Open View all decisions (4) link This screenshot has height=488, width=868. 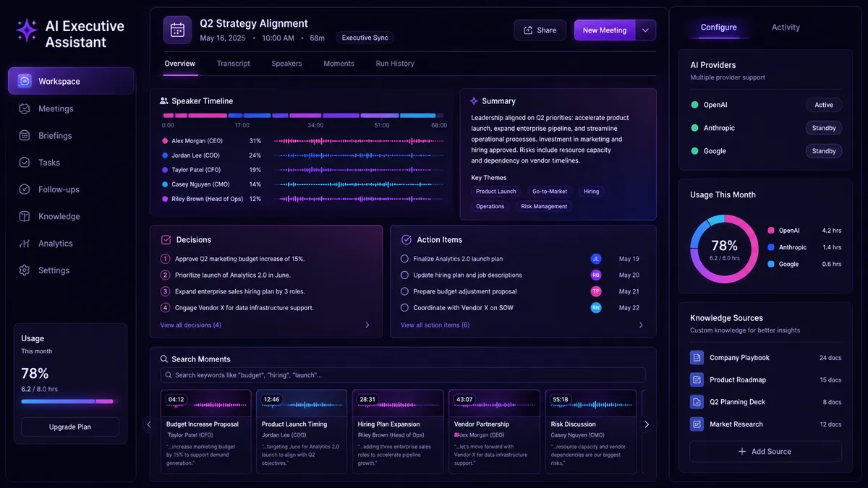click(191, 325)
